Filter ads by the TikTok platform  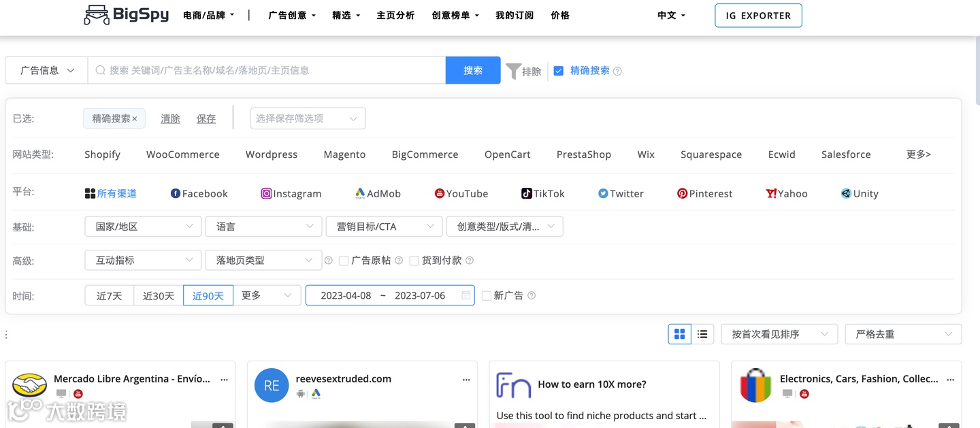pyautogui.click(x=543, y=193)
